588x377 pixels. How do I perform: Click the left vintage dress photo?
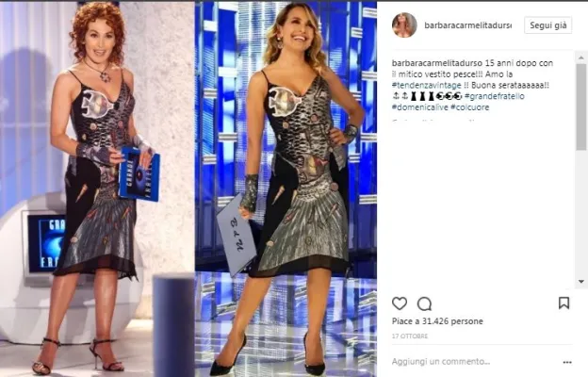coord(97,189)
